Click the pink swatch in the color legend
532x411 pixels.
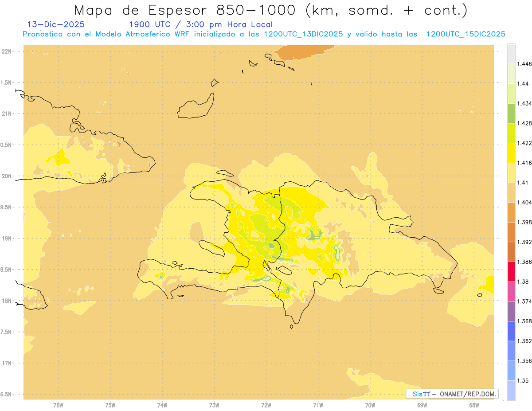coord(511,291)
